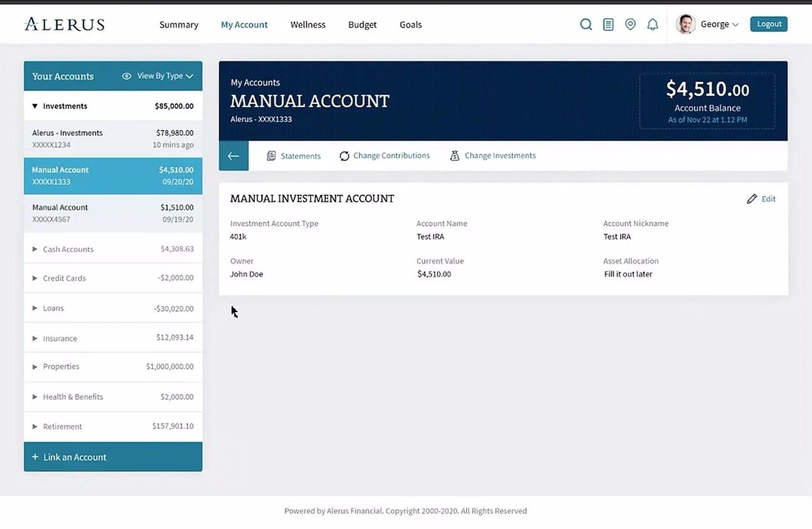The image size is (812, 529).
Task: Expand the Retirement section
Action: click(x=35, y=427)
